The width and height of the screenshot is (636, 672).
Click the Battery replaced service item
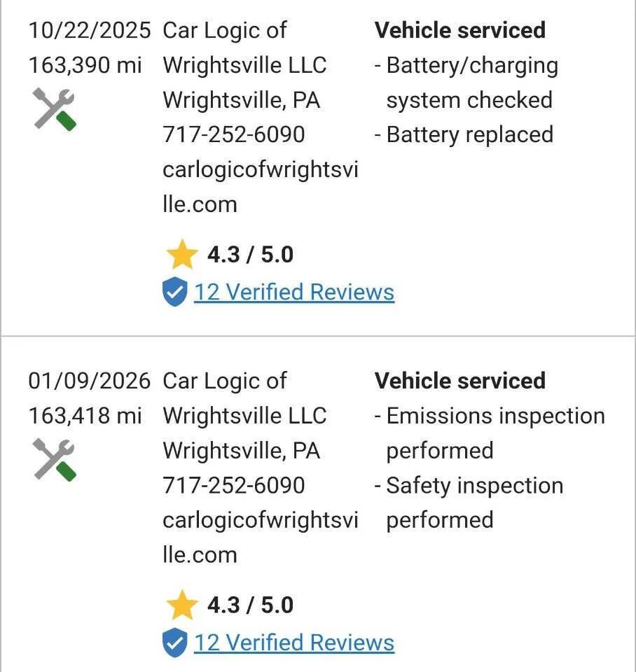click(x=464, y=134)
